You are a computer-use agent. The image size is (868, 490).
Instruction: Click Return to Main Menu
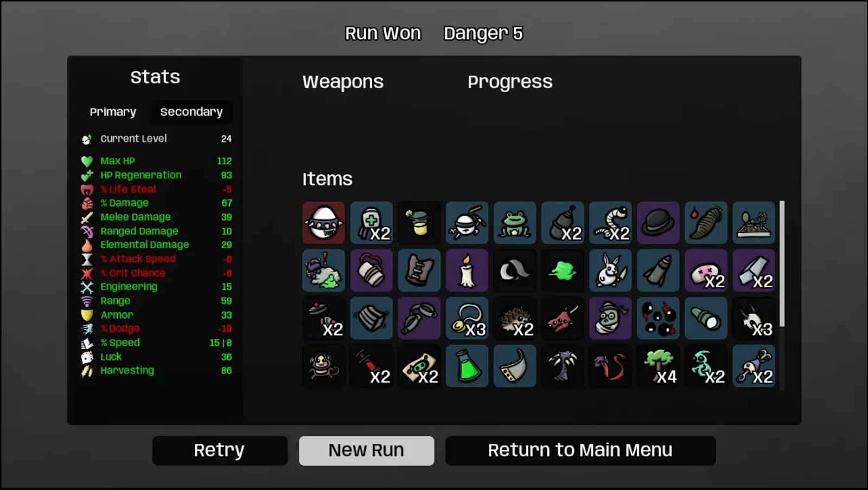click(x=580, y=450)
